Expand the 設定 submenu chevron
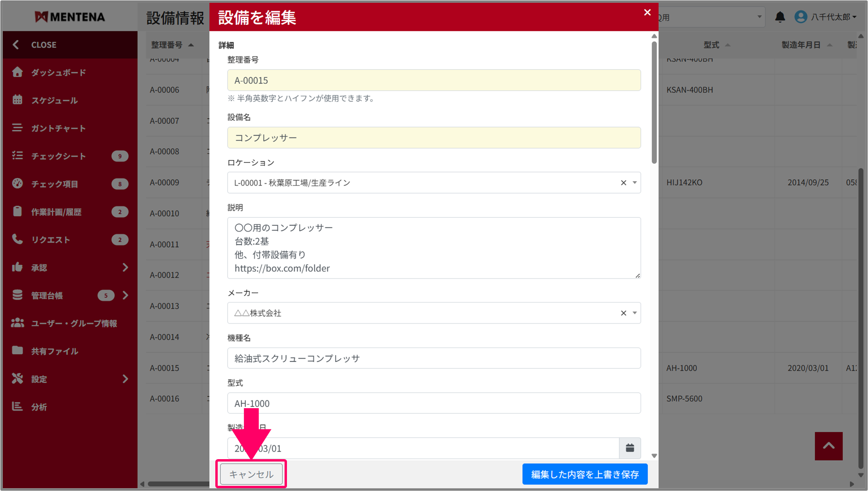This screenshot has height=491, width=868. click(125, 379)
